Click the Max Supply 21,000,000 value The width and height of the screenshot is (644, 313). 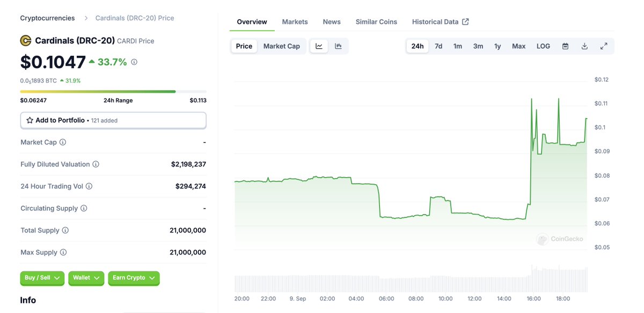pyautogui.click(x=188, y=252)
